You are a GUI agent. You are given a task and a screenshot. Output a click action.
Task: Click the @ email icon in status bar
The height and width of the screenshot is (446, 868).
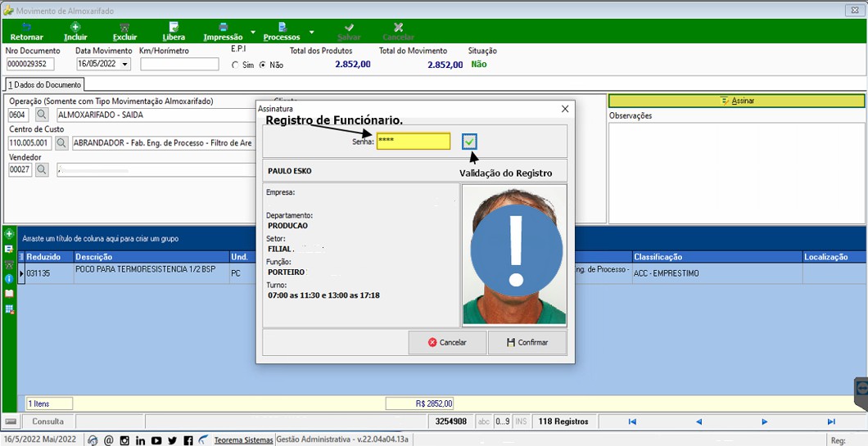(108, 440)
